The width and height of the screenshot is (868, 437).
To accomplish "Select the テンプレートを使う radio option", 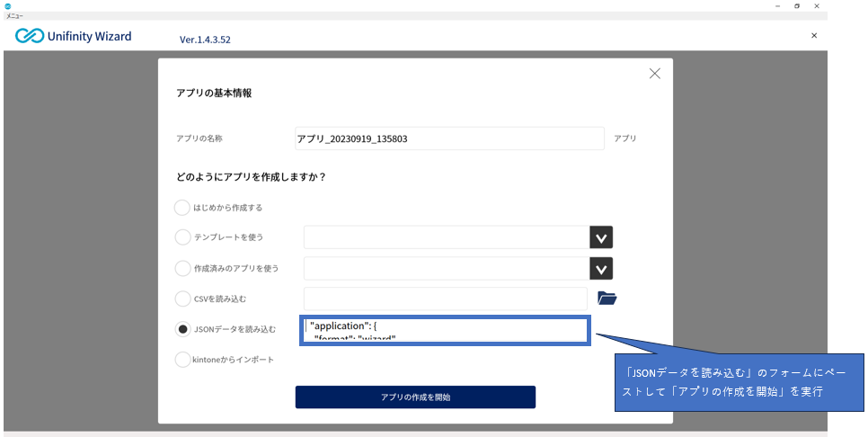I will point(182,237).
